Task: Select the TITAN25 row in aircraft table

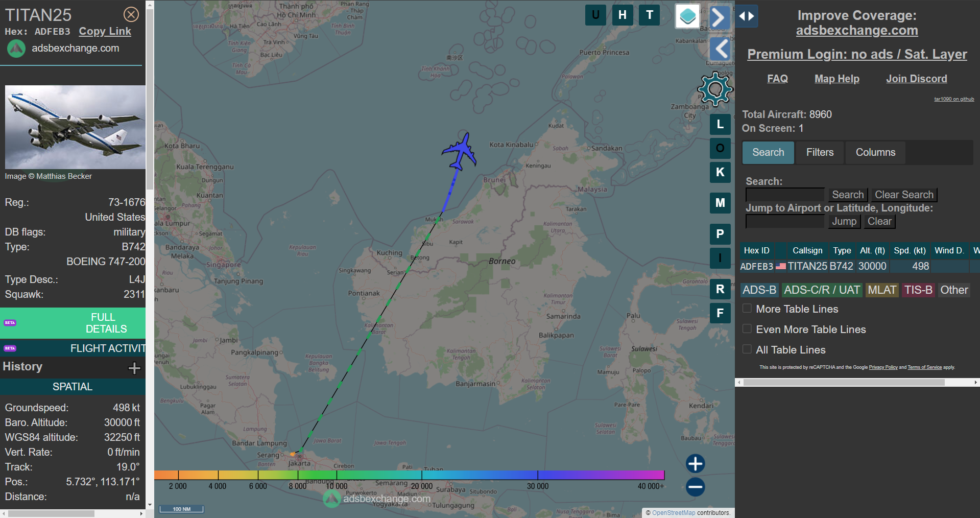Action: click(859, 266)
